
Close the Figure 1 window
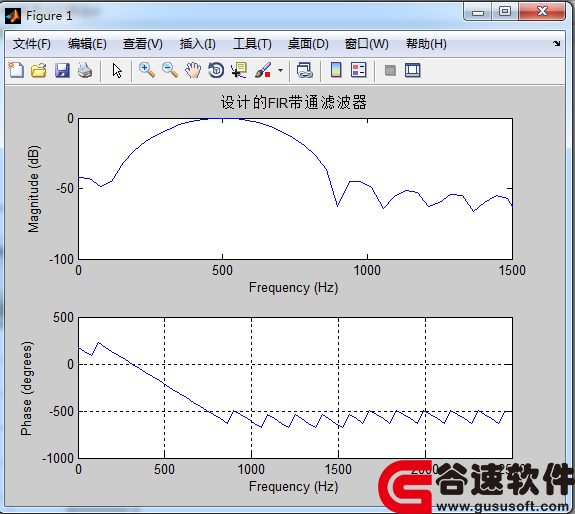(542, 12)
